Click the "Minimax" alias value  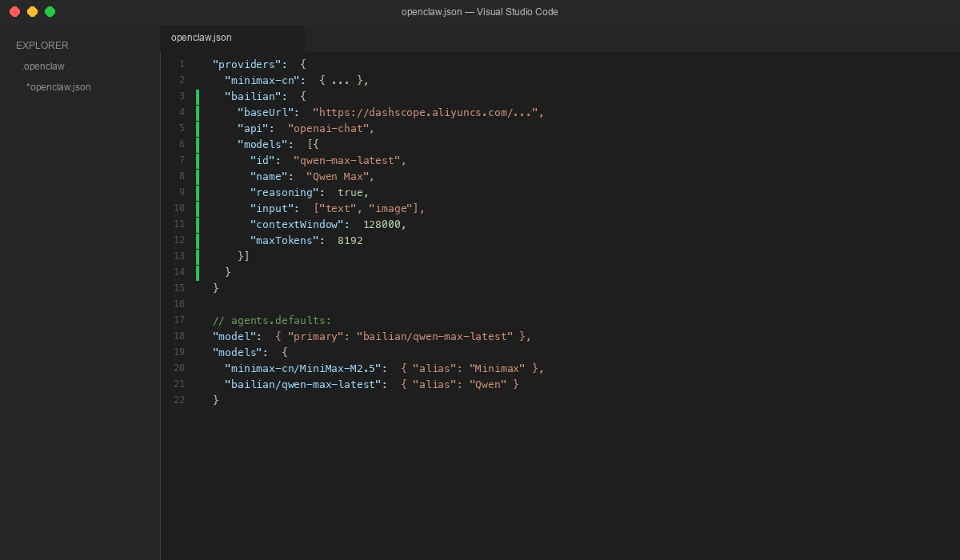[x=497, y=368]
